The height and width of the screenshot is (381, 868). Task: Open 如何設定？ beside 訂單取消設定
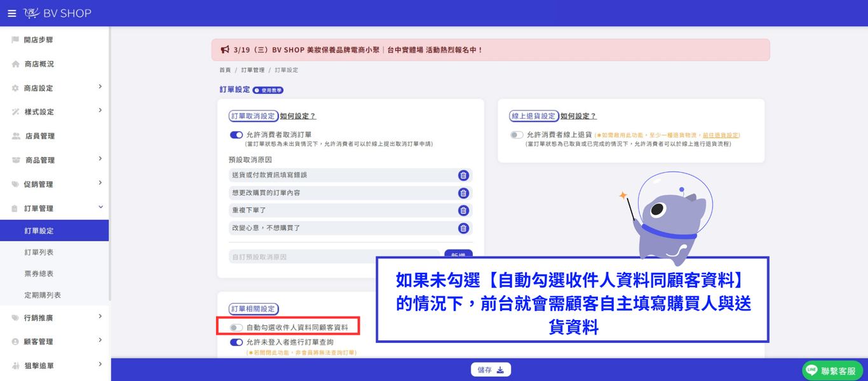coord(298,116)
